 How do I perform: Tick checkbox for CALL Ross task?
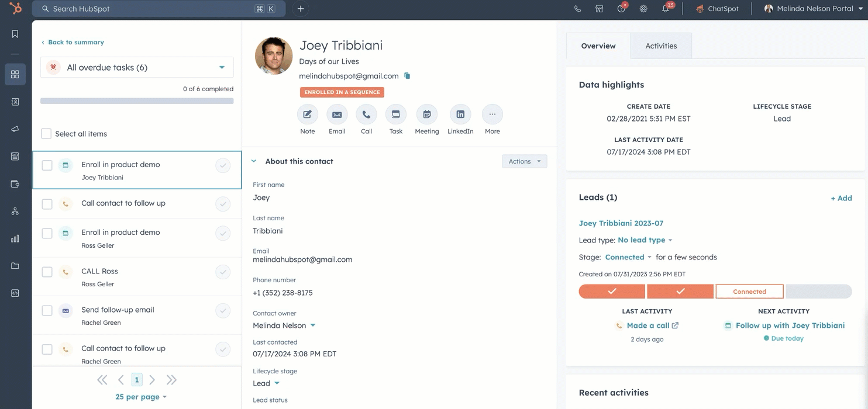tap(47, 272)
